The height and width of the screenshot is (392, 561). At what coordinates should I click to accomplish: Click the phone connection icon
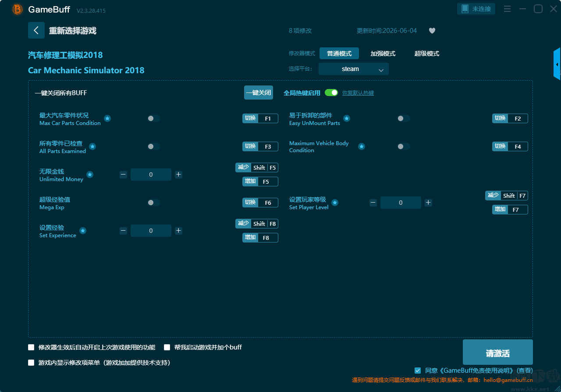pos(465,9)
